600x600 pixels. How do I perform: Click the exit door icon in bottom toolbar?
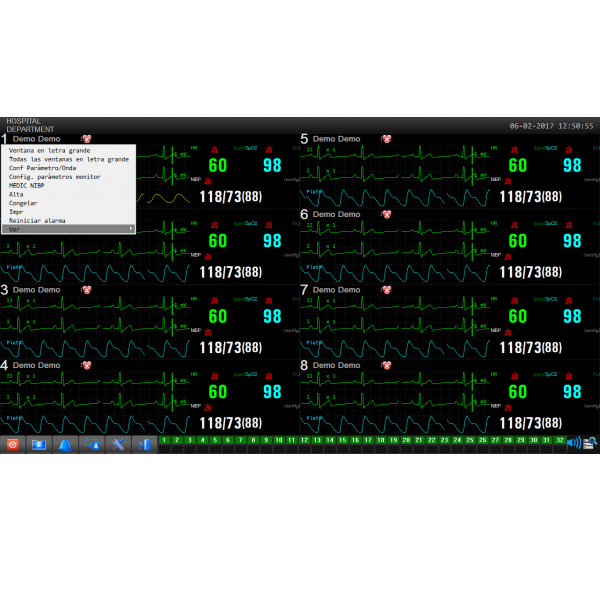point(145,444)
